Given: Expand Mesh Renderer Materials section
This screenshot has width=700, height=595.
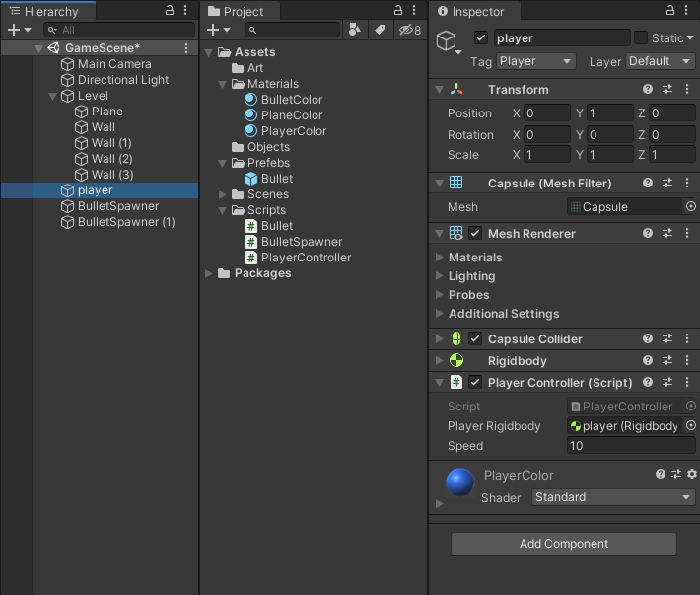Looking at the screenshot, I should click(440, 257).
